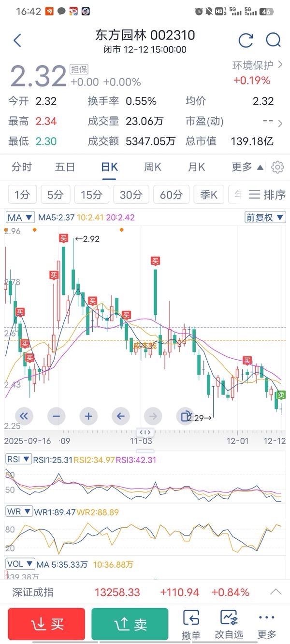Change the RSI indicator dropdown

coord(19,459)
